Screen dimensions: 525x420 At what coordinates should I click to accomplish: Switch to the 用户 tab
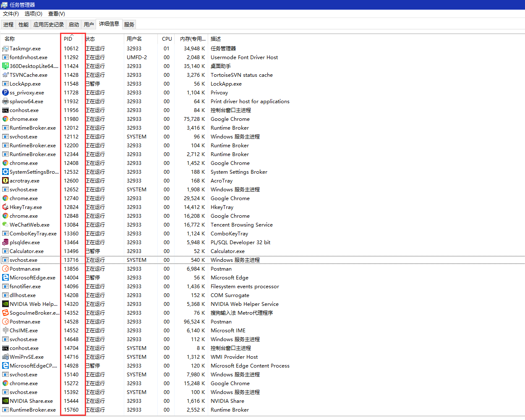pyautogui.click(x=89, y=25)
